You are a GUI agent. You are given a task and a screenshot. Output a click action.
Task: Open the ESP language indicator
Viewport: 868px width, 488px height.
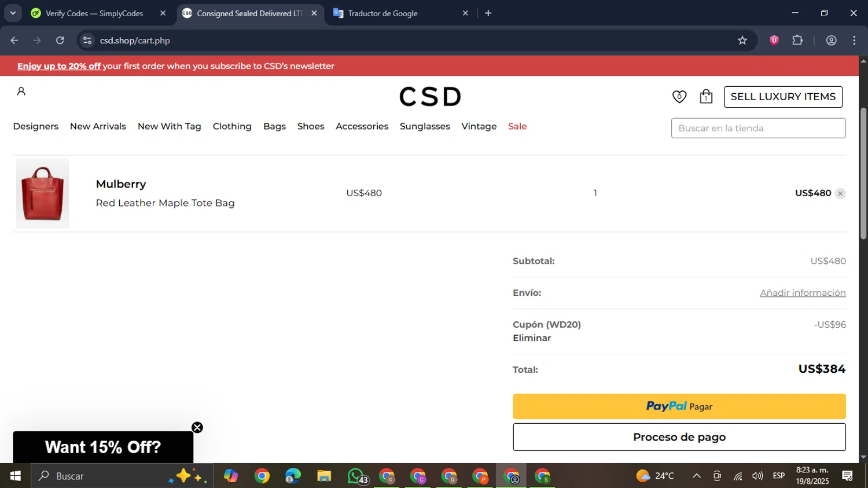(x=779, y=476)
